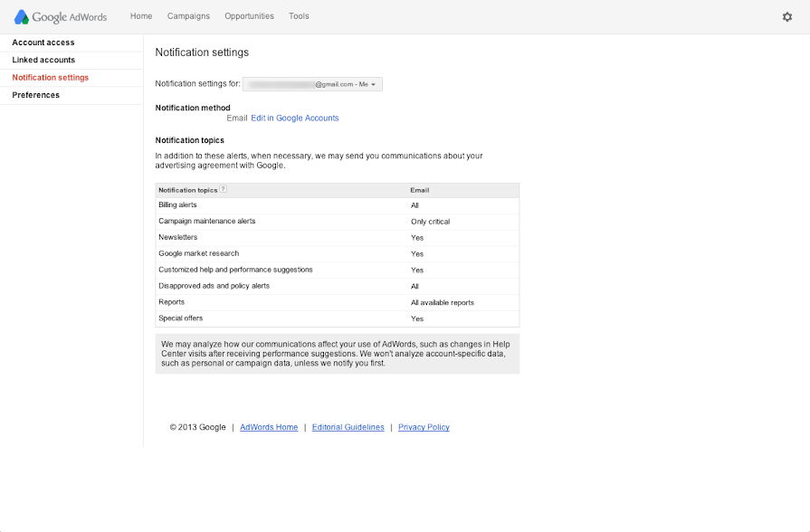
Task: Click the Edit in Google Accounts link
Action: coord(295,119)
